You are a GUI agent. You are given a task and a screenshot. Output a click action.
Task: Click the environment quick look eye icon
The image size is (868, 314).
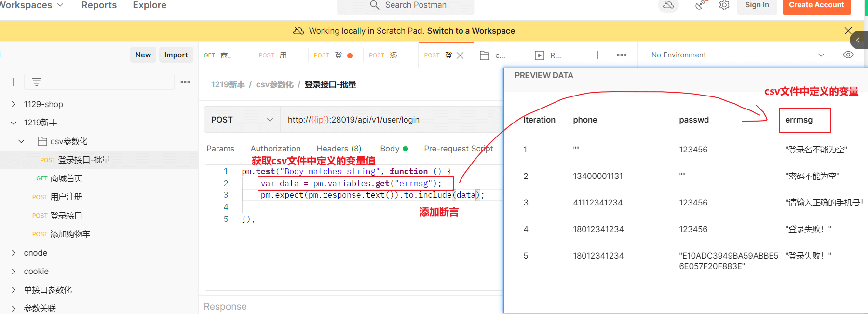pyautogui.click(x=848, y=55)
